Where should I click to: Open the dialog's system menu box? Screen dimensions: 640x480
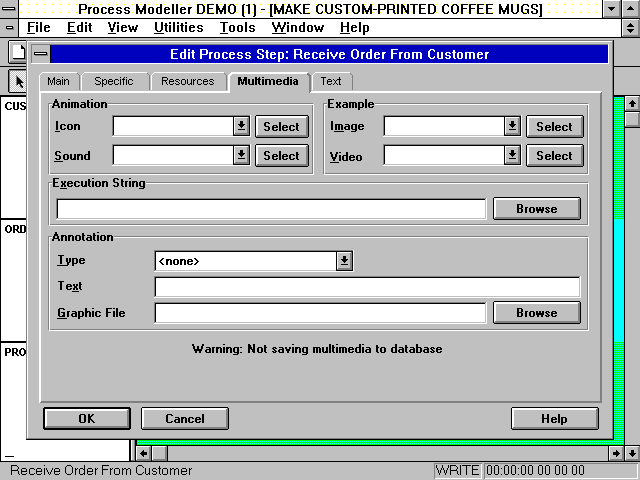(x=39, y=54)
